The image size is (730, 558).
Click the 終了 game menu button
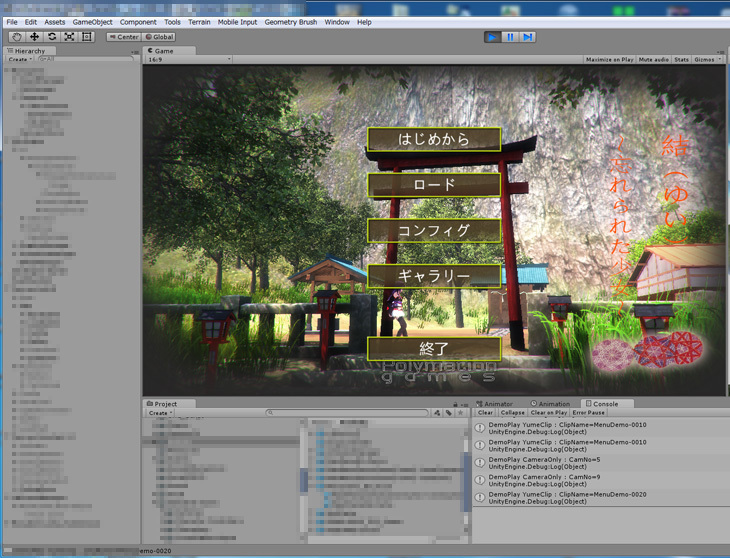pos(434,349)
